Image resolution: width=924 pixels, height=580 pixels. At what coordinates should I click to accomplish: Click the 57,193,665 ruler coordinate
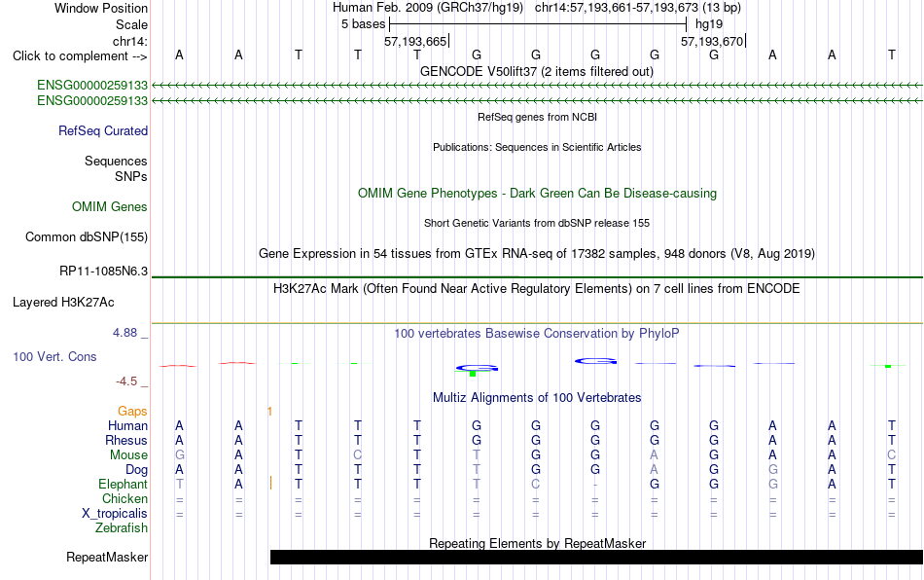(x=415, y=41)
